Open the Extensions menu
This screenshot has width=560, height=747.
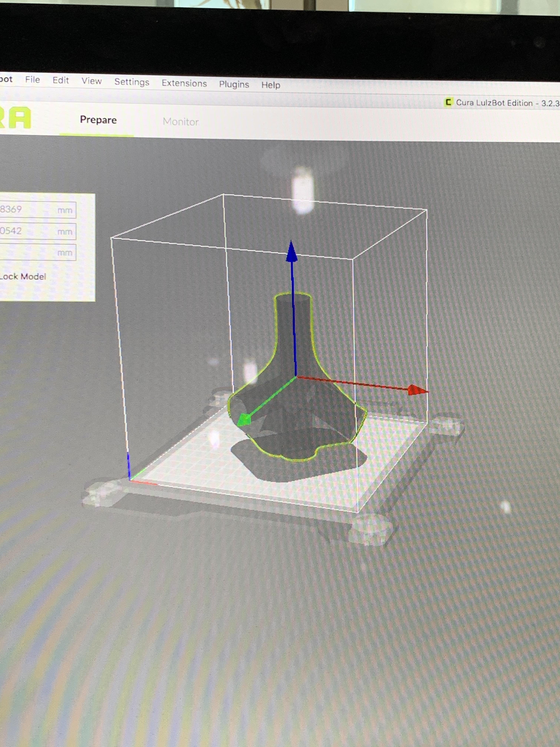tap(184, 83)
